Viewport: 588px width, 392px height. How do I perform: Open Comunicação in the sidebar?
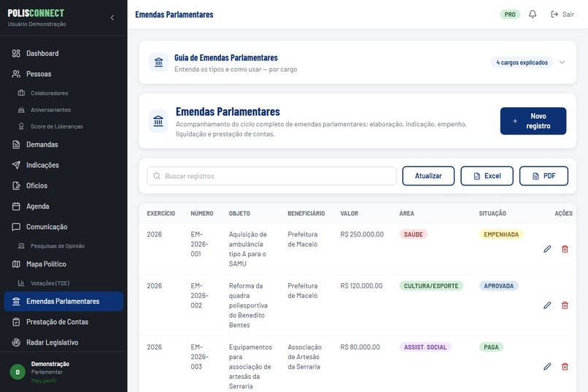[x=63, y=227]
